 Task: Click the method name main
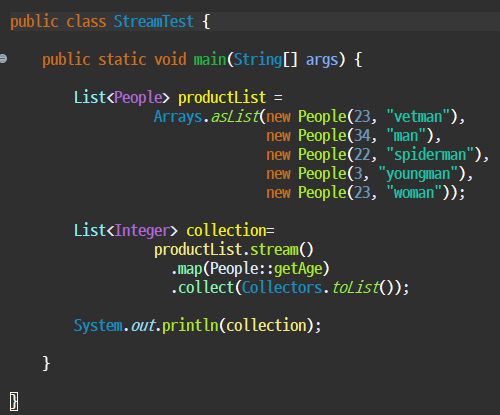pyautogui.click(x=210, y=60)
